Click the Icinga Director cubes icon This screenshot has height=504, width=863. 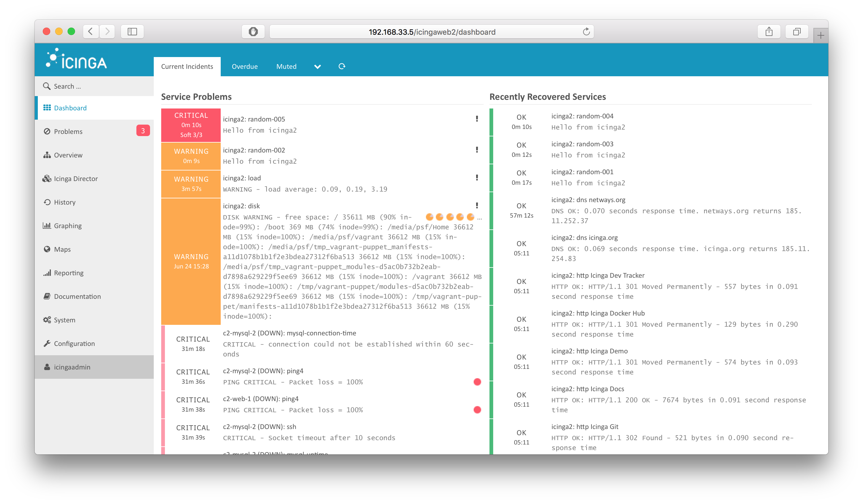(x=46, y=179)
